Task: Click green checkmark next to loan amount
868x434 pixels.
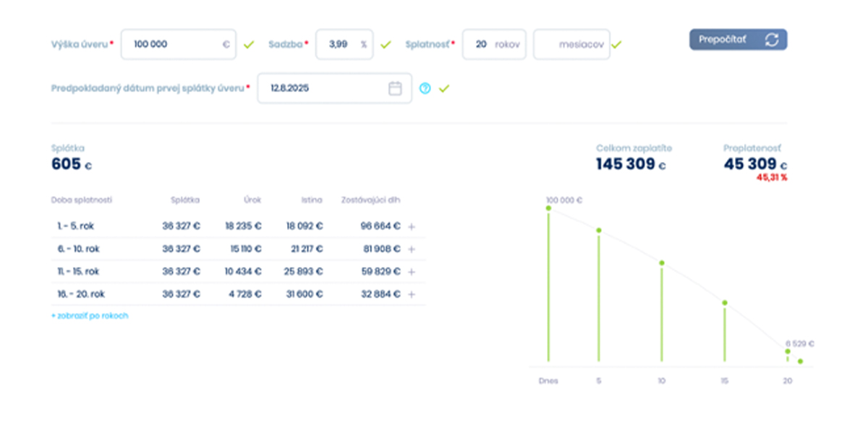Action: point(249,45)
